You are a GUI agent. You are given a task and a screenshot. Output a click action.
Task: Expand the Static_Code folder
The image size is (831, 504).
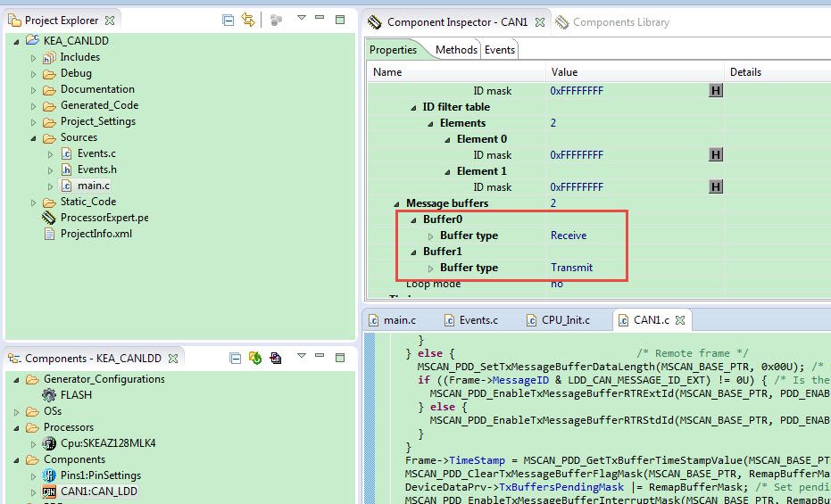[x=33, y=202]
